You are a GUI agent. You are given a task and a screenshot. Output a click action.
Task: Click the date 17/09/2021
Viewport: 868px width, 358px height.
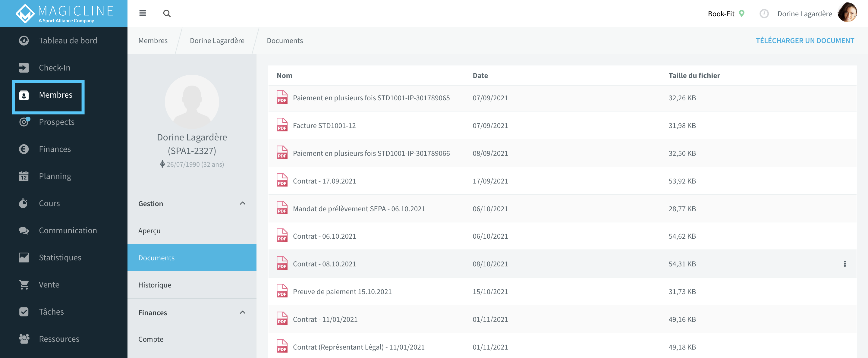click(x=490, y=181)
